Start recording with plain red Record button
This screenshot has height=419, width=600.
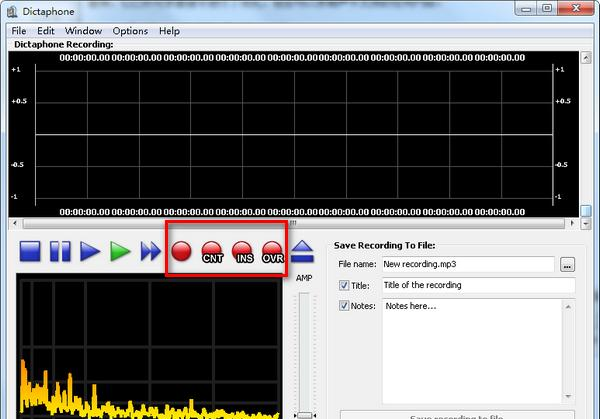coord(181,251)
